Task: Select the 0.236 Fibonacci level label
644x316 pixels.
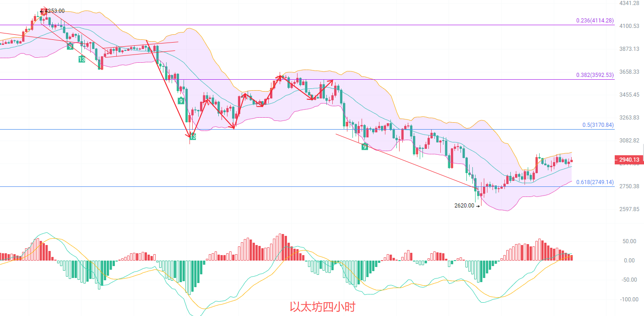Action: (595, 21)
